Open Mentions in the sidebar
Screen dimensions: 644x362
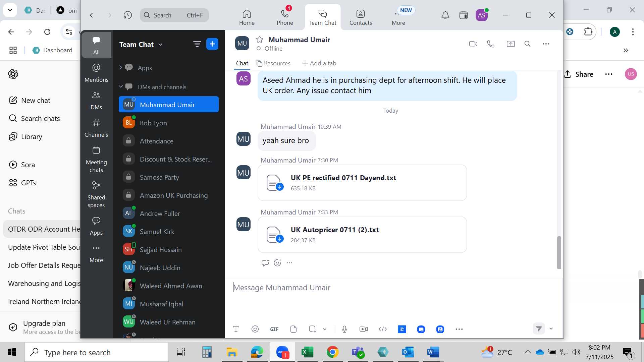tap(96, 73)
